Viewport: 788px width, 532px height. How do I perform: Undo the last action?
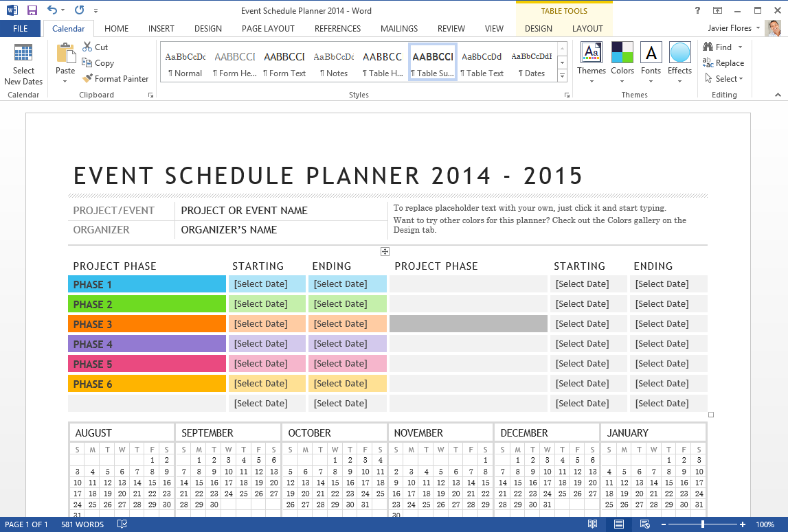point(52,10)
